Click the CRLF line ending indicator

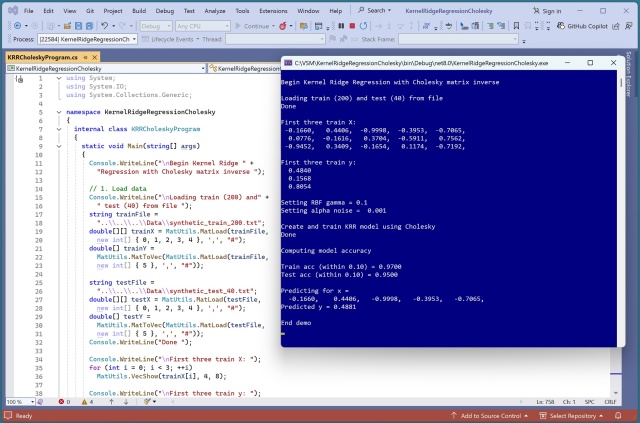(x=610, y=402)
